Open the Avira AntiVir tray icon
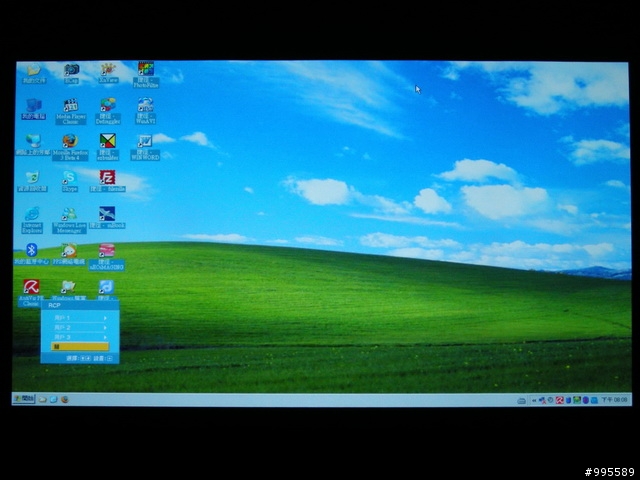The height and width of the screenshot is (480, 640). point(560,400)
